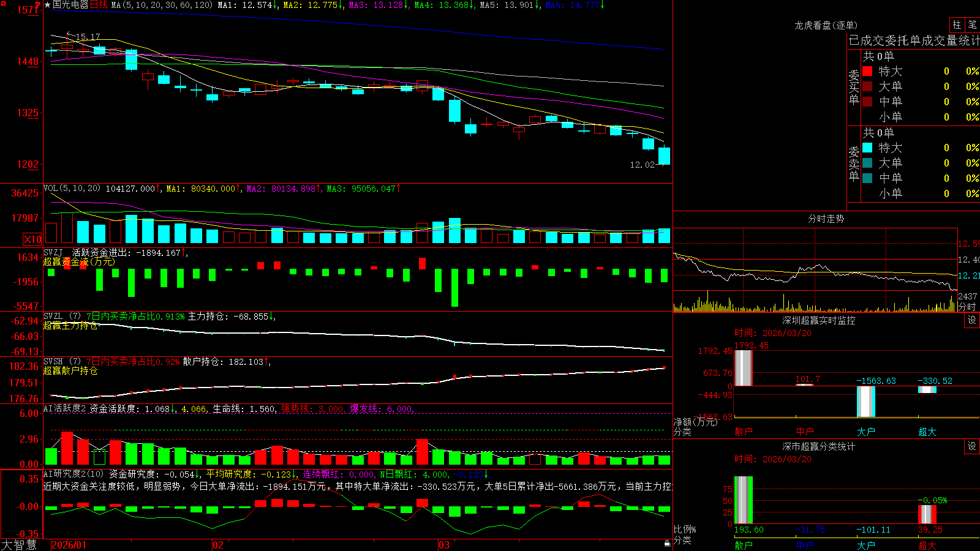Select the AI研究度2(10) indicator label
The height and width of the screenshot is (551, 980).
74,474
